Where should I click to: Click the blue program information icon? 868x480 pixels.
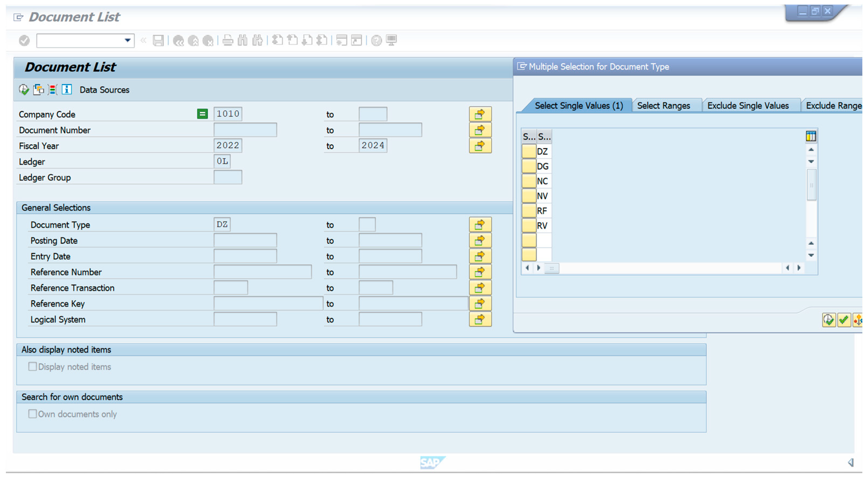[x=67, y=89]
